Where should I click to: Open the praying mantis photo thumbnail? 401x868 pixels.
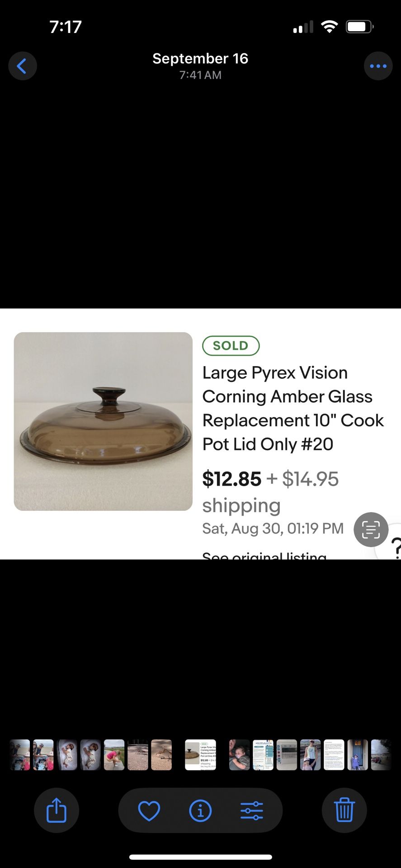(161, 755)
